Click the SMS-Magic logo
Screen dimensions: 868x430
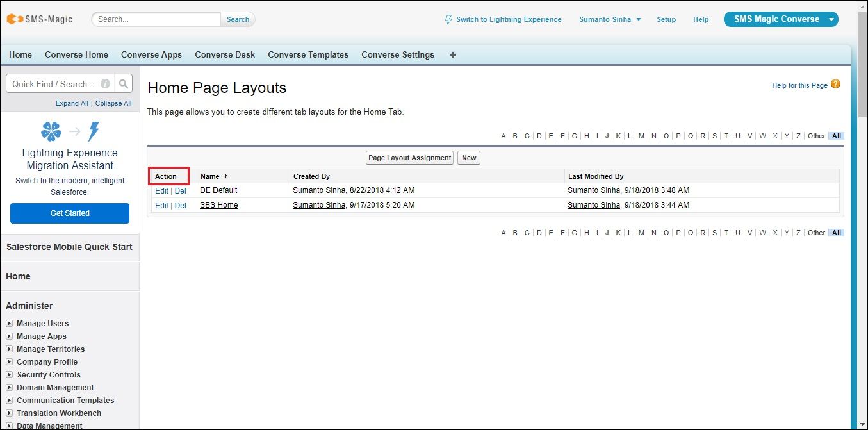[x=40, y=19]
